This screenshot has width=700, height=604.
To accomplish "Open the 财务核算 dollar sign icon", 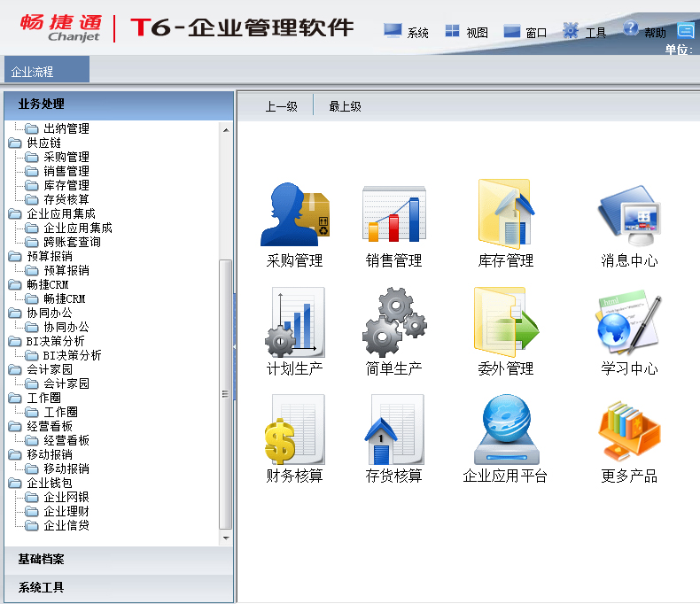I will click(294, 430).
